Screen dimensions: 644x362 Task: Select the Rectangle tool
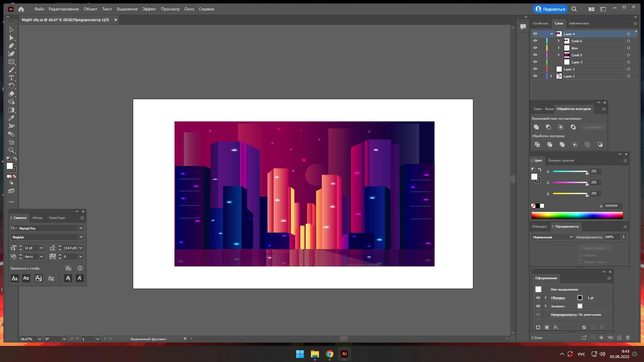pyautogui.click(x=11, y=62)
